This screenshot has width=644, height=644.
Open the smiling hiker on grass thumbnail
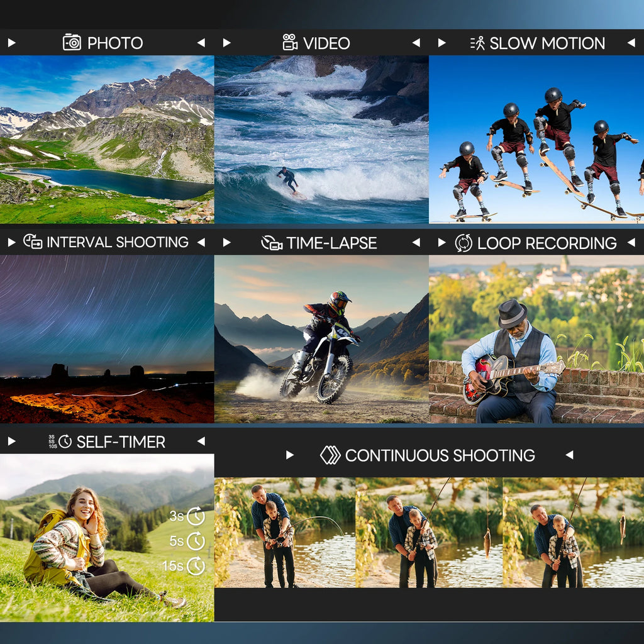tap(107, 538)
